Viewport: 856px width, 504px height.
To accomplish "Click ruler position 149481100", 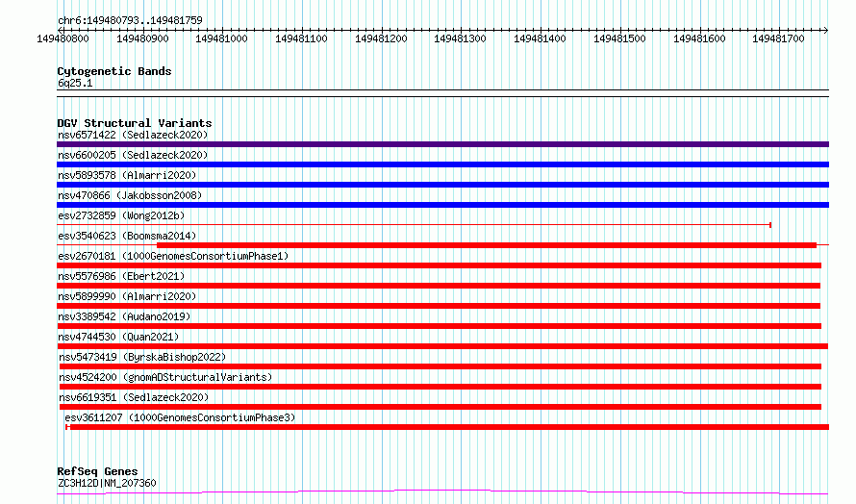I will 301,38.
